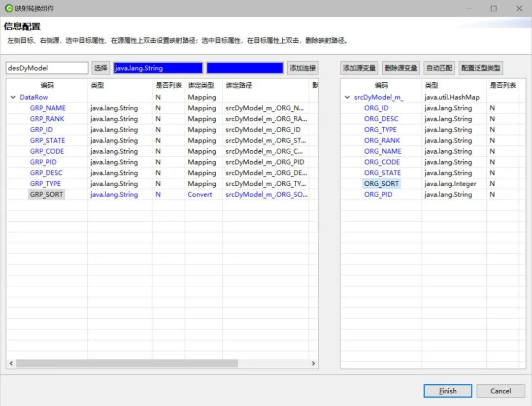The height and width of the screenshot is (406, 532).
Task: Select the DataRow root row
Action: pos(34,97)
